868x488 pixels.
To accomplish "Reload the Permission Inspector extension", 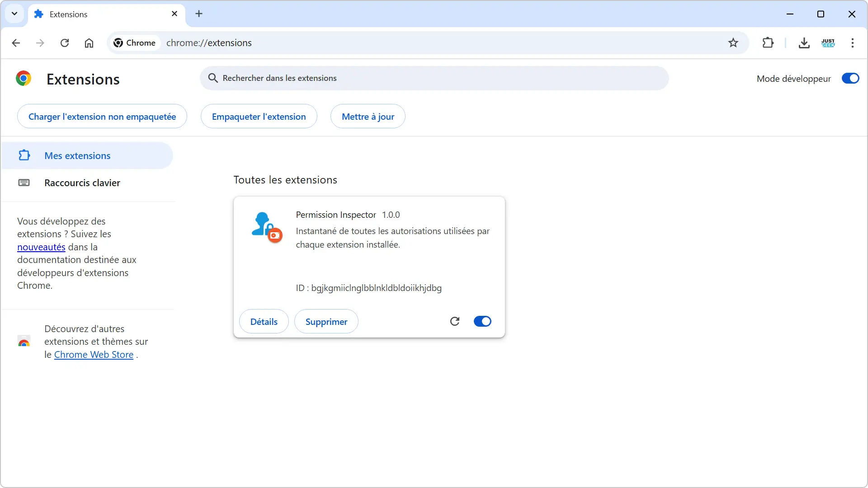I will 455,321.
